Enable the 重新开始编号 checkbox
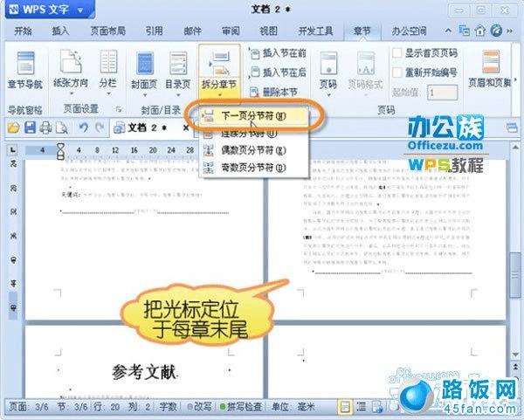 click(x=397, y=72)
